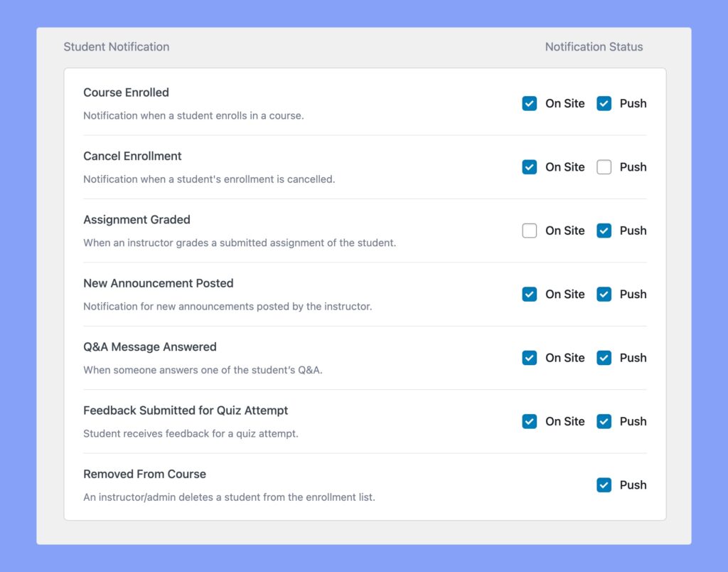
Task: Select the Removed From Course row title
Action: click(x=144, y=474)
